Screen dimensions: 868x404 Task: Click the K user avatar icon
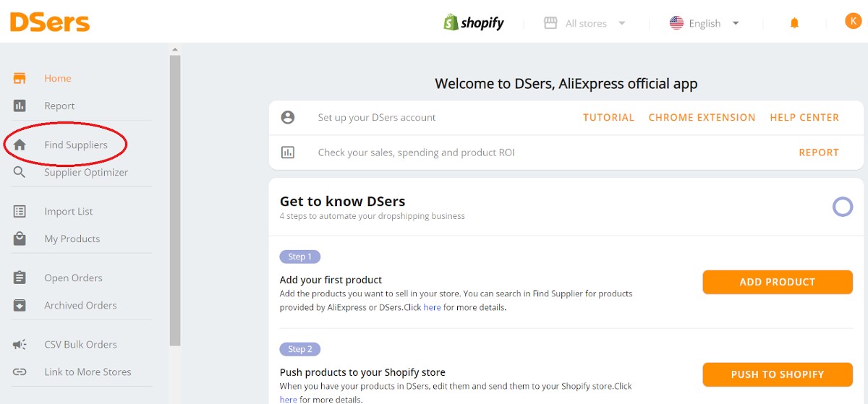pyautogui.click(x=853, y=22)
